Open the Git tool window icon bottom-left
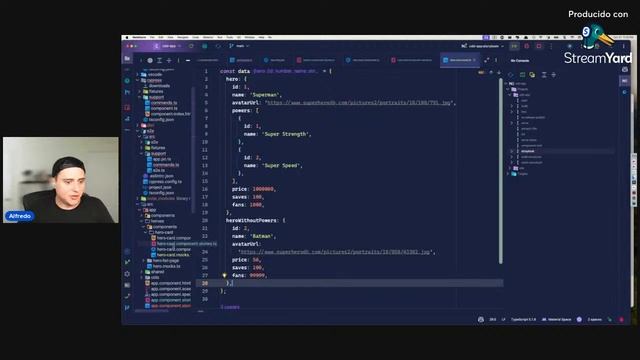This screenshot has width=640, height=360. tap(127, 307)
